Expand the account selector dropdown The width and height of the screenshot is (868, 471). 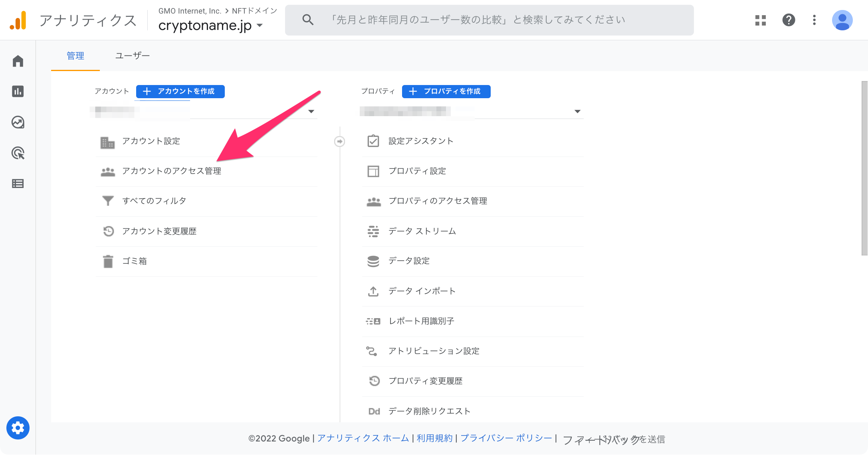tap(311, 111)
